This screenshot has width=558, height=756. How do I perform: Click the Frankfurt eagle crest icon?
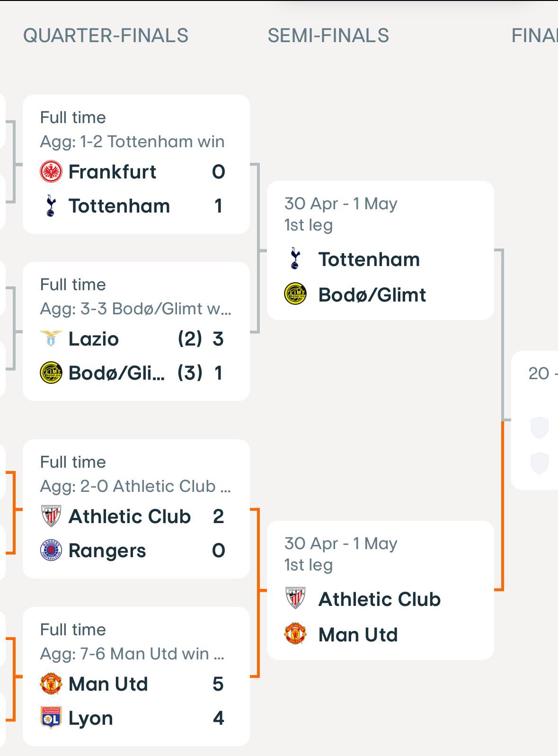point(51,172)
